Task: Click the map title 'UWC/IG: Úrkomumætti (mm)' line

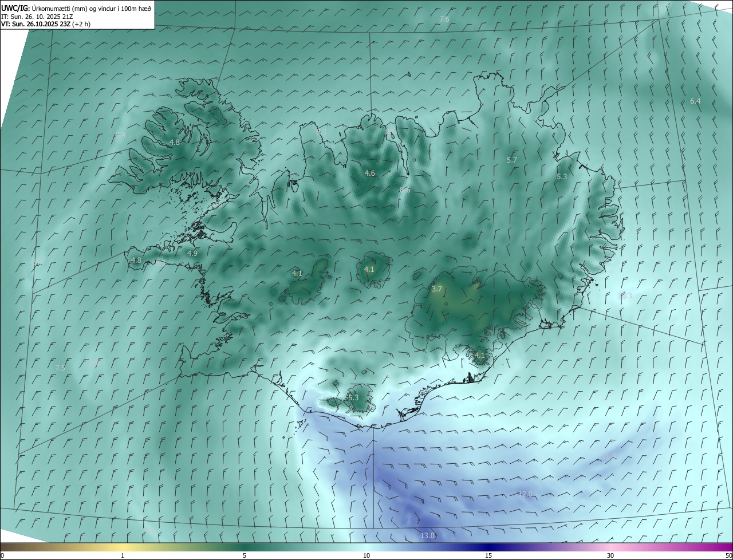Action: pyautogui.click(x=76, y=8)
